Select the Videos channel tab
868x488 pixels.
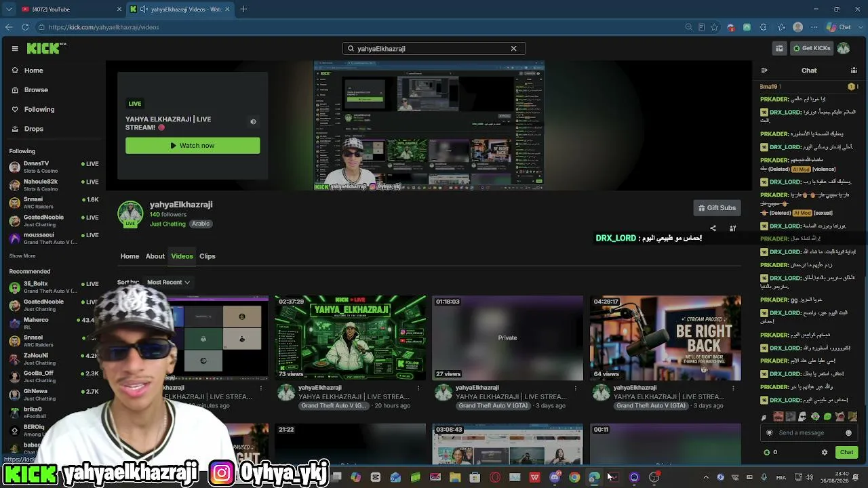182,256
